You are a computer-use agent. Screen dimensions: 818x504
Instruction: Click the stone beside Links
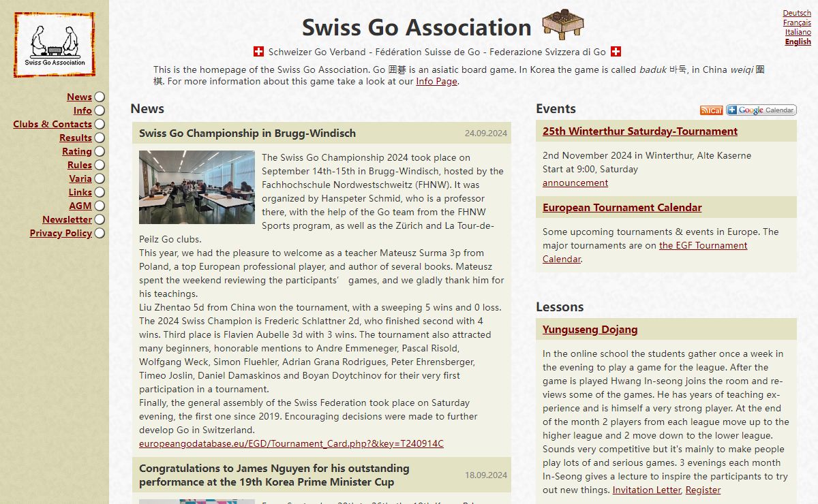pos(100,193)
